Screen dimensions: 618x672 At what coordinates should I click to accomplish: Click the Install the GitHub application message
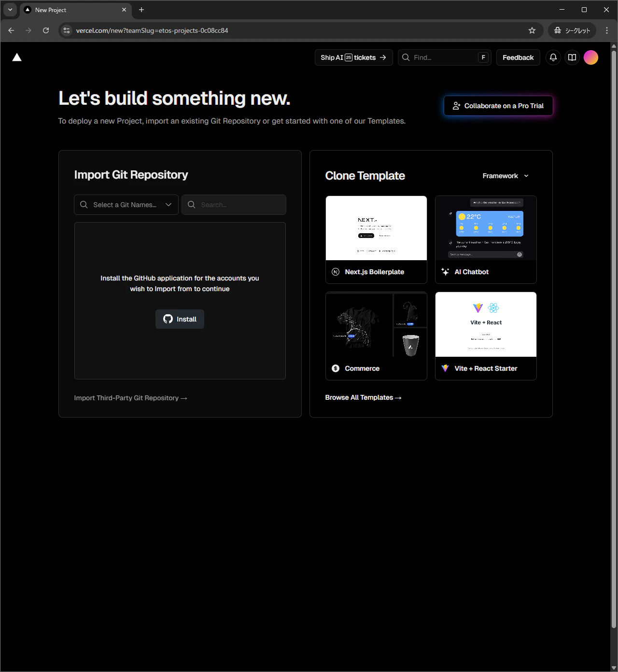point(180,283)
